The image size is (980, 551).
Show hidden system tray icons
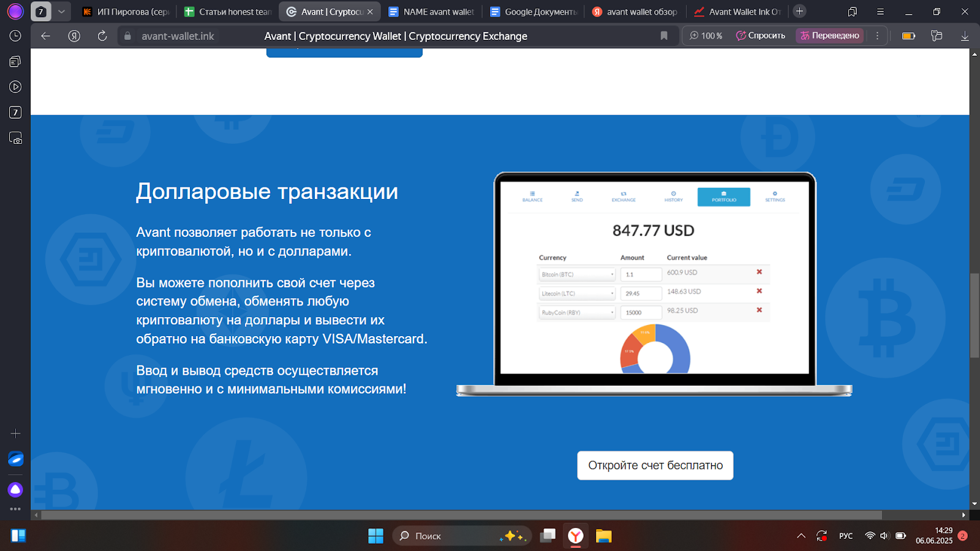(801, 536)
